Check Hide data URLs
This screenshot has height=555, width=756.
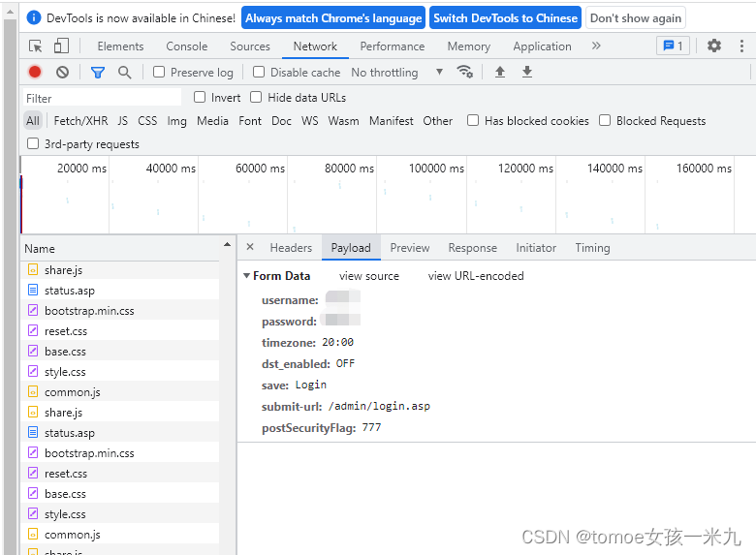click(256, 97)
